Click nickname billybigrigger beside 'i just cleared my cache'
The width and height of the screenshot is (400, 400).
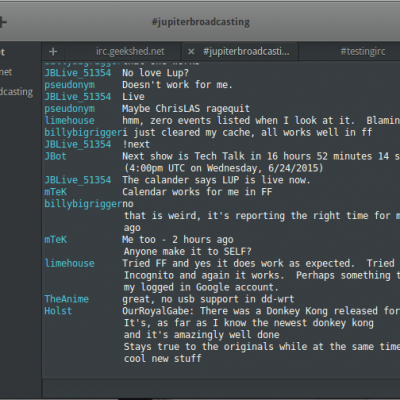tap(83, 133)
